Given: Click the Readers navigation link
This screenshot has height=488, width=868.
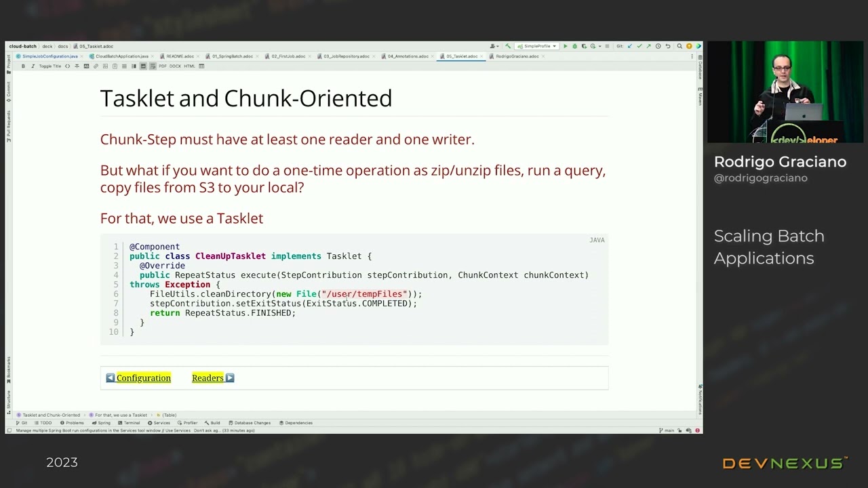Looking at the screenshot, I should 208,378.
